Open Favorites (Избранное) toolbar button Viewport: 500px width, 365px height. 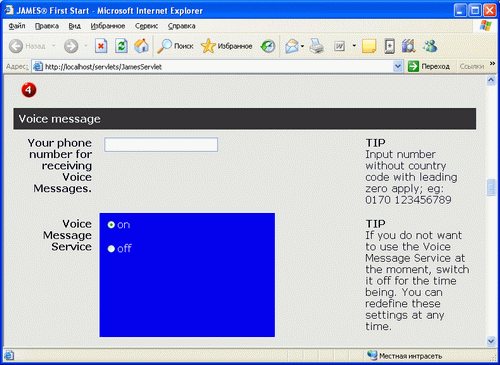pyautogui.click(x=227, y=46)
